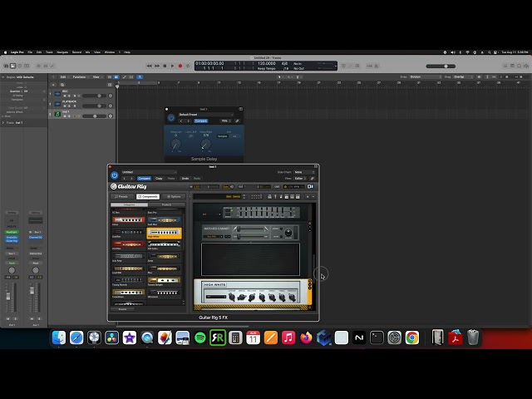Image resolution: width=532 pixels, height=399 pixels.
Task: Open Quick Help in control bar
Action: (x=20, y=66)
